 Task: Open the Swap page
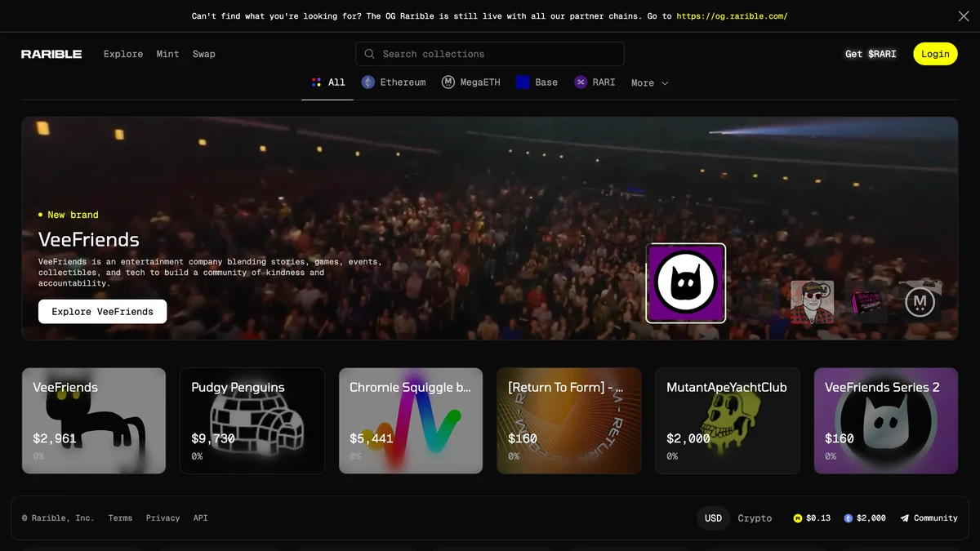click(x=204, y=54)
